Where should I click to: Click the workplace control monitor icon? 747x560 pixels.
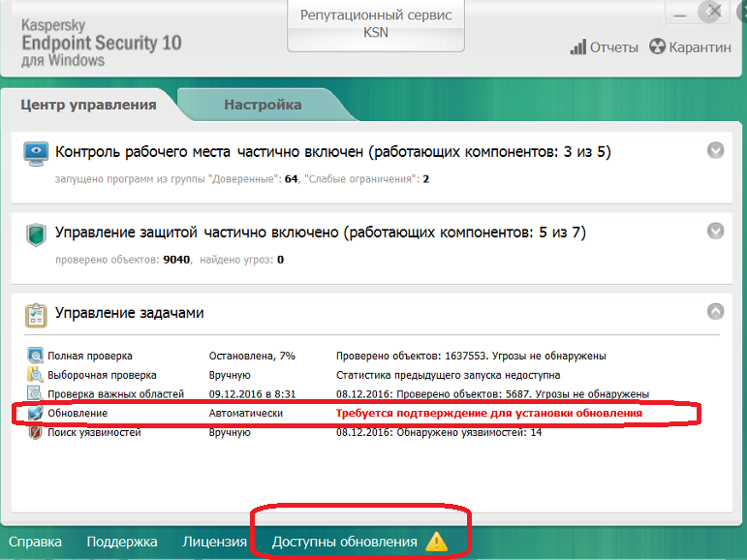click(36, 154)
